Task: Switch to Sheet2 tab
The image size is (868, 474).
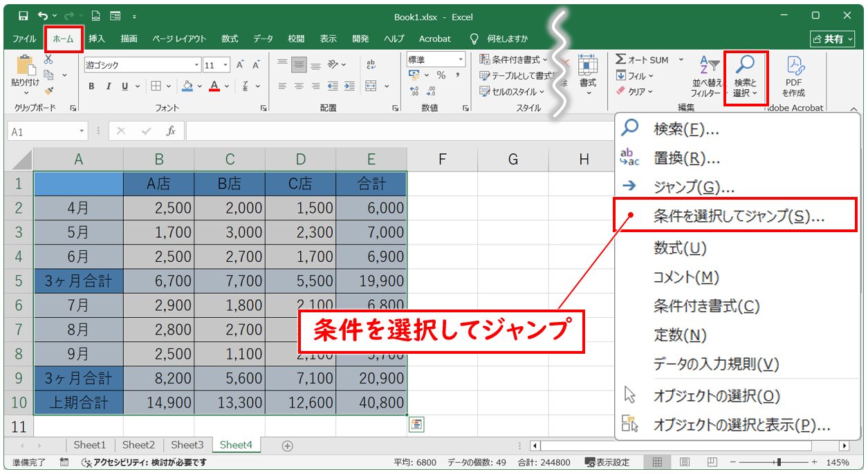Action: [138, 446]
